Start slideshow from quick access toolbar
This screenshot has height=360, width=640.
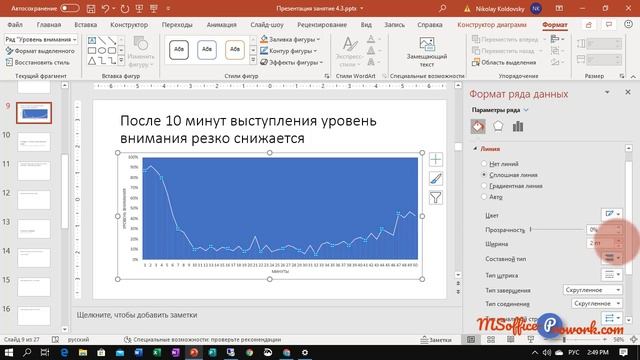pyautogui.click(x=140, y=8)
